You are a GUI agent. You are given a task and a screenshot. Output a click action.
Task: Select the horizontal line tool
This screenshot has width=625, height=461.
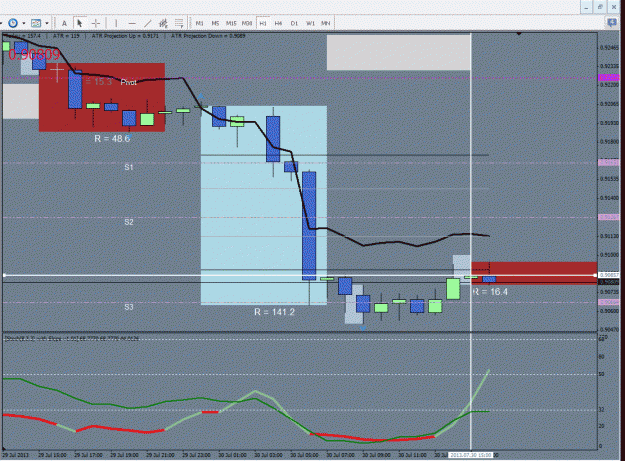pyautogui.click(x=132, y=24)
